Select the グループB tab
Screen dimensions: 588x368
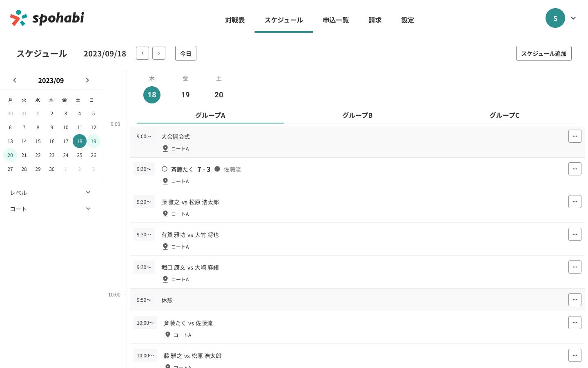pos(357,115)
